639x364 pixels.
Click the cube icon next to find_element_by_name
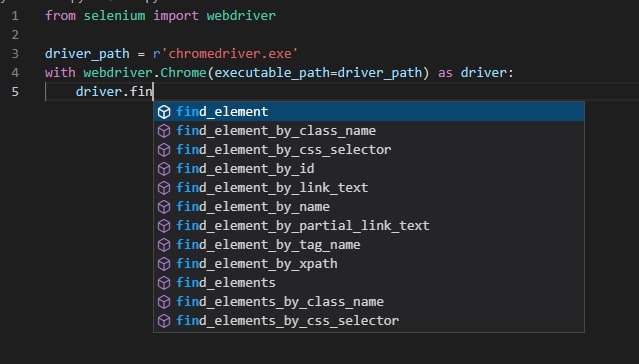[164, 207]
